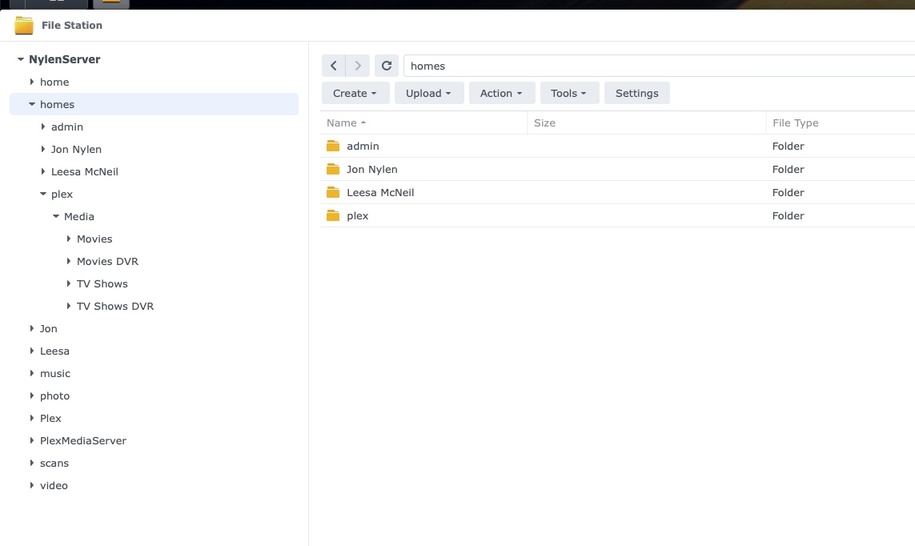Expand the home tree node arrow
915x546 pixels.
coord(32,82)
